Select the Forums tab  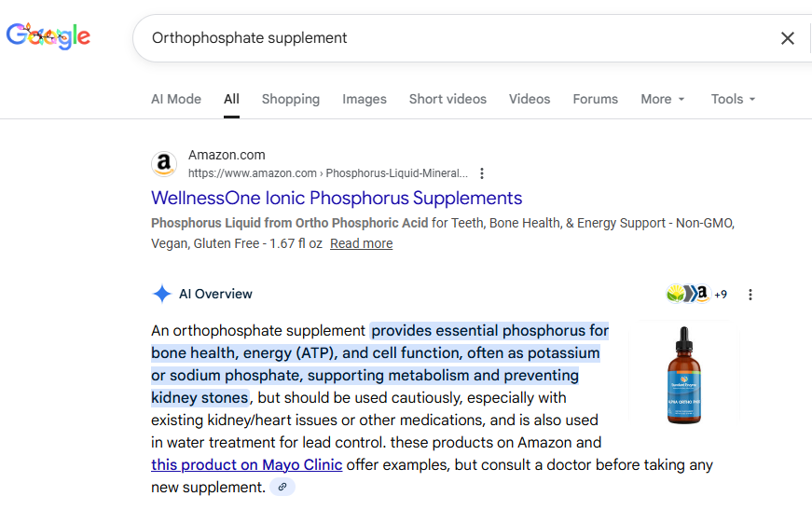tap(596, 99)
